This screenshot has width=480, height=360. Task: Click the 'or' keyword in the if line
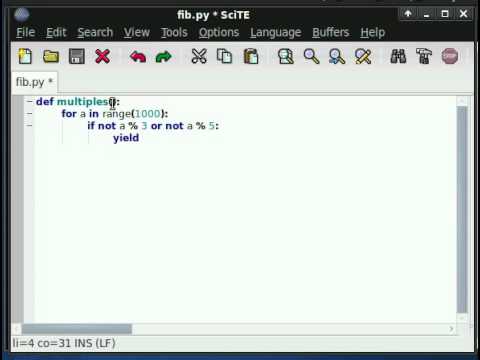[156, 126]
